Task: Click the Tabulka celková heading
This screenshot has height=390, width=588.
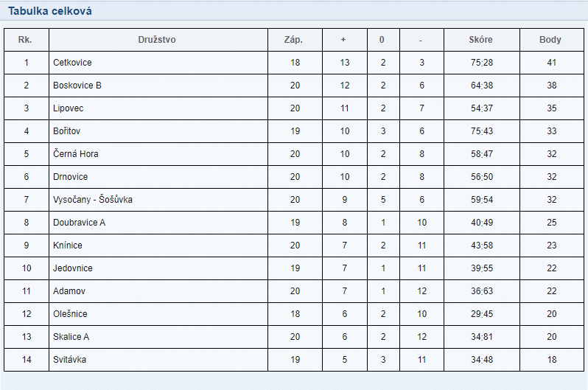Action: pyautogui.click(x=50, y=11)
